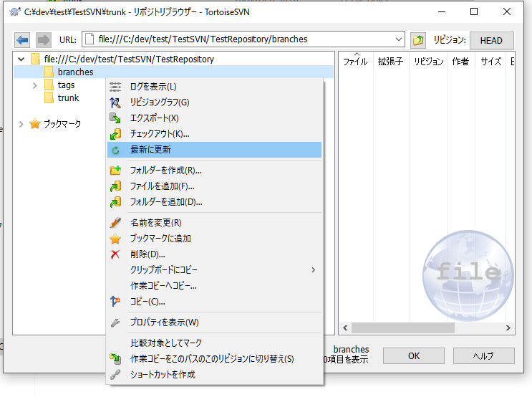Click the blue back navigation arrow

click(x=22, y=40)
